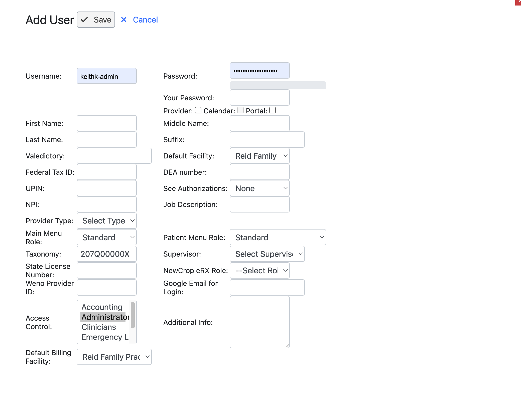Screen dimensions: 521x420
Task: Click the blue X cancel icon
Action: click(124, 20)
